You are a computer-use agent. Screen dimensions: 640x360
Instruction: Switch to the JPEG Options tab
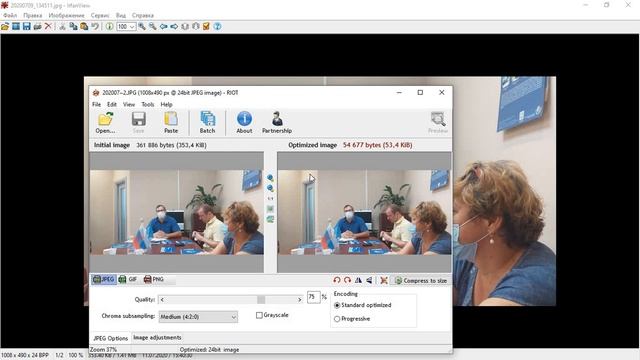pos(111,338)
